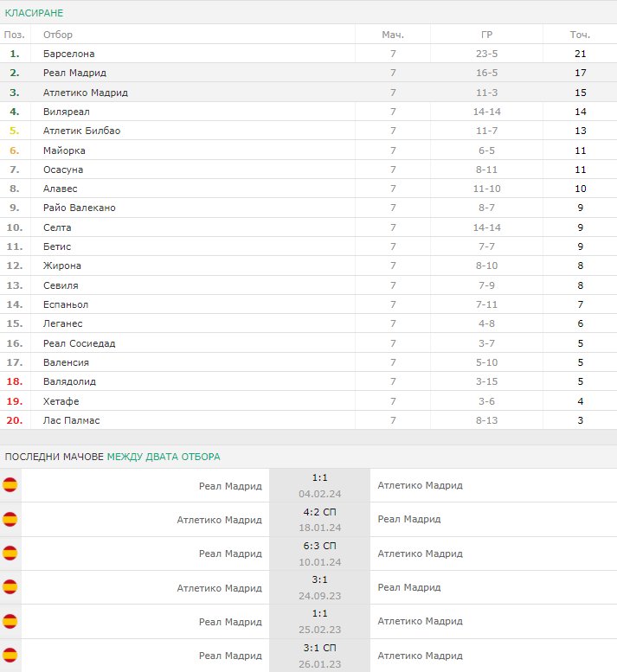Click Spain flag icon beside 26.01.23 match
The width and height of the screenshot is (617, 672).
[10, 656]
